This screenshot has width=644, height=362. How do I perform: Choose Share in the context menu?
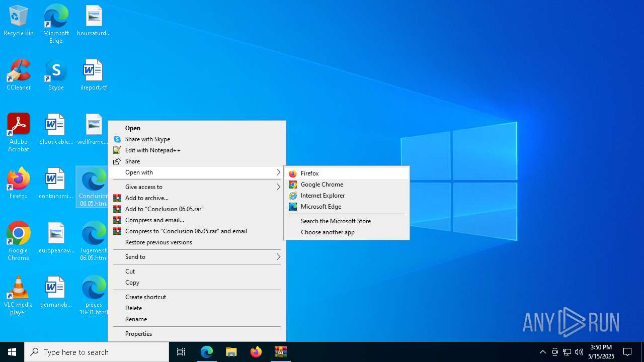pyautogui.click(x=197, y=161)
